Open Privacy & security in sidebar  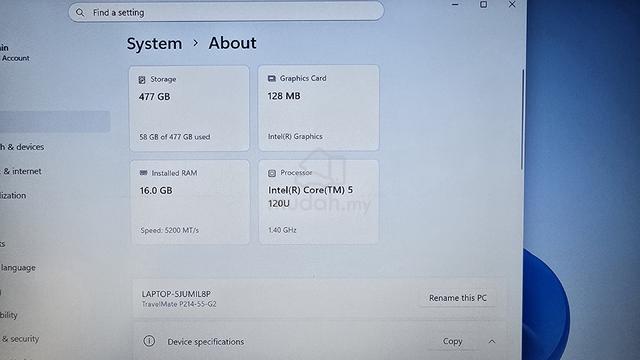pyautogui.click(x=20, y=339)
